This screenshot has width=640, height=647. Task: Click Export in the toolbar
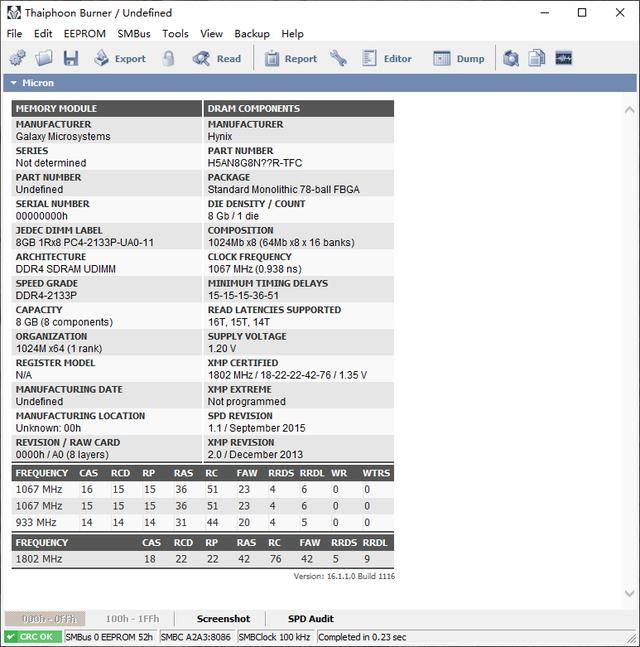tap(120, 58)
